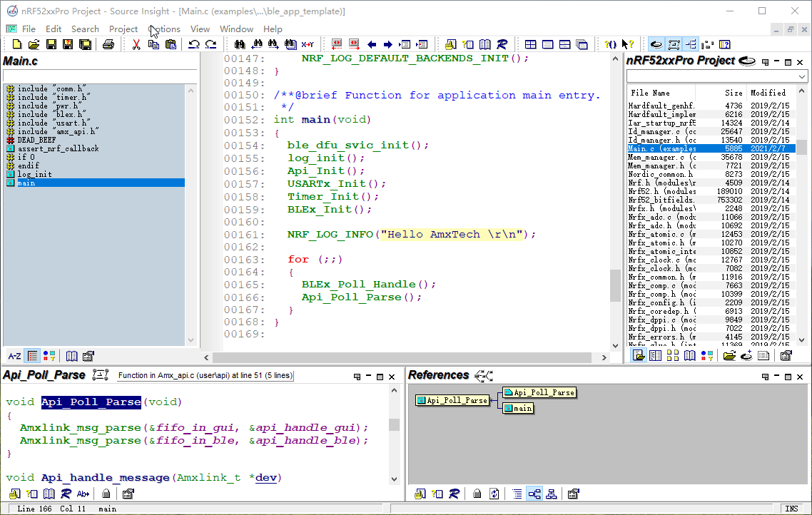Viewport: 812px width, 515px height.
Task: Click the Paste clipboard icon
Action: [x=171, y=44]
